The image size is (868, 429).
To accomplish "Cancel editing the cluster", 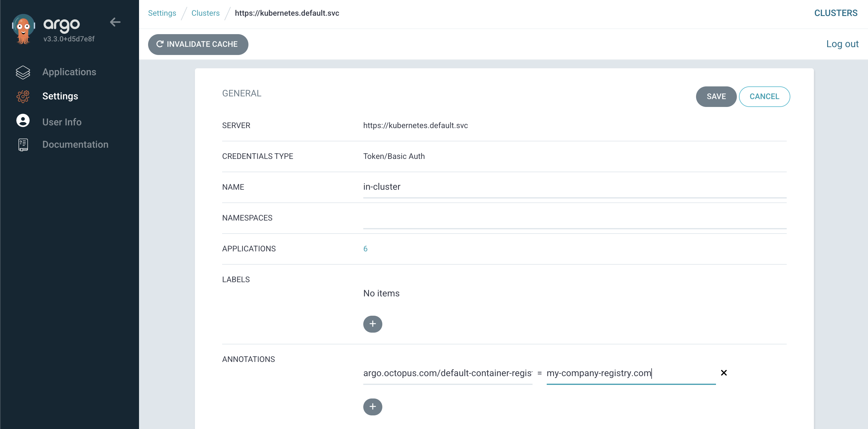I will (764, 97).
